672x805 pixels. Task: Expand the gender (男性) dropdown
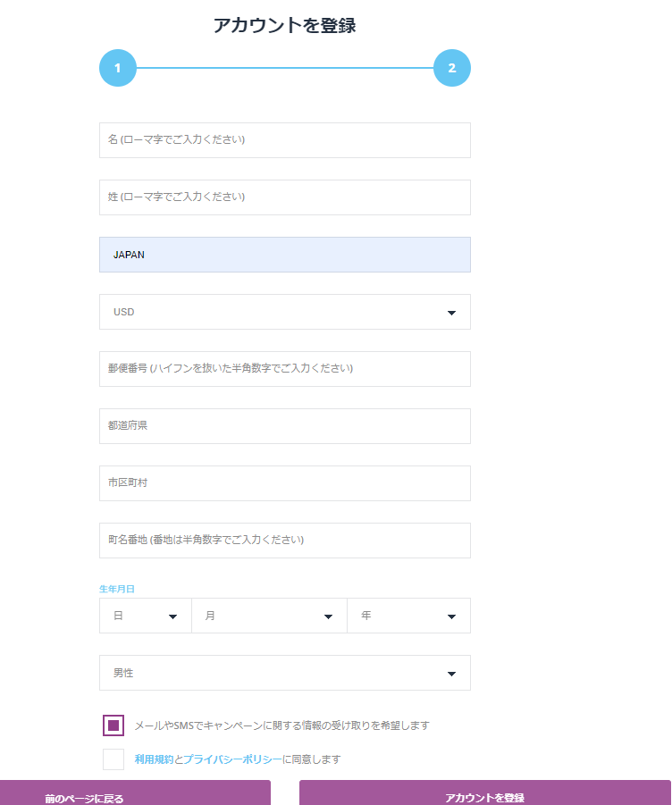[284, 673]
